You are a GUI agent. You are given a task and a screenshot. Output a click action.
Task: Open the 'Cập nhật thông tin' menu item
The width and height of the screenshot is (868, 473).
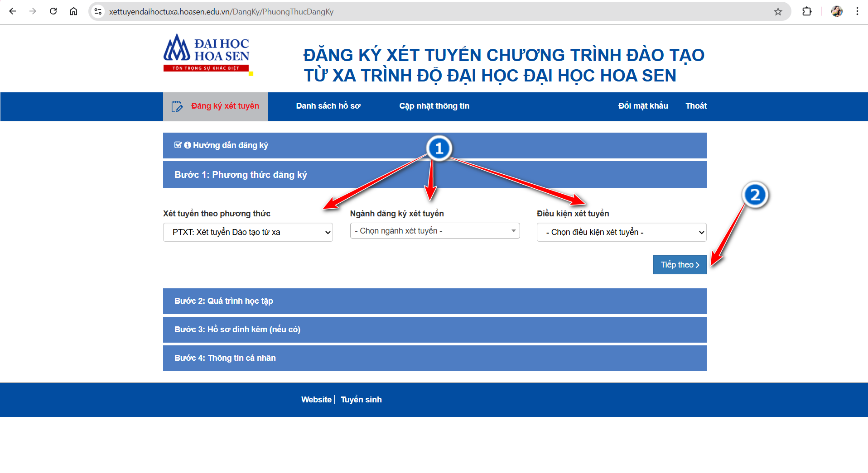pyautogui.click(x=434, y=106)
